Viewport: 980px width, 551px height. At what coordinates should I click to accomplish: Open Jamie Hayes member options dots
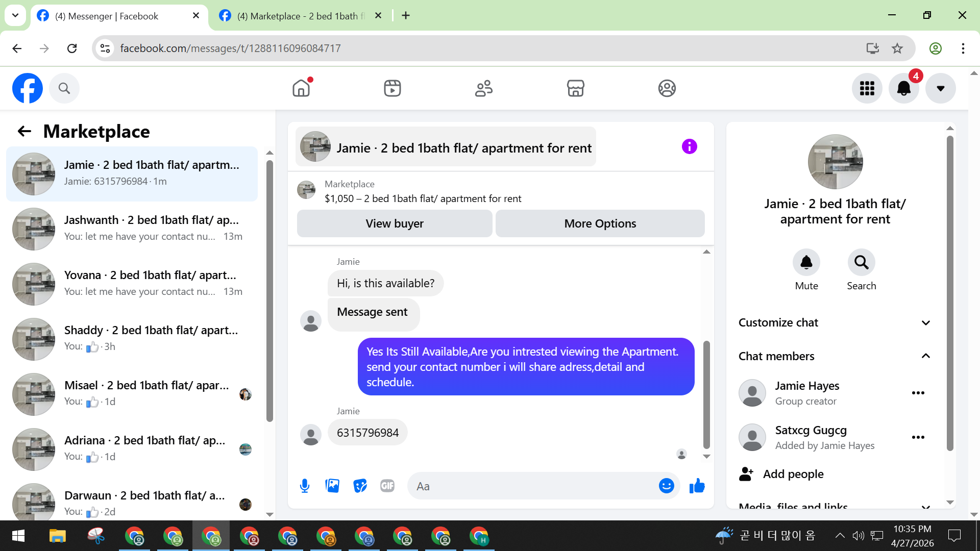coord(918,393)
